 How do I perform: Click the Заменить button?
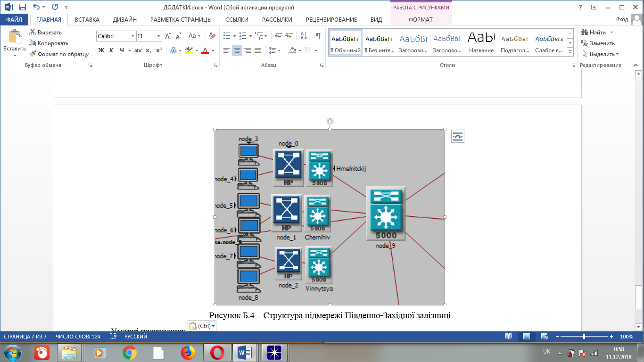pos(598,43)
